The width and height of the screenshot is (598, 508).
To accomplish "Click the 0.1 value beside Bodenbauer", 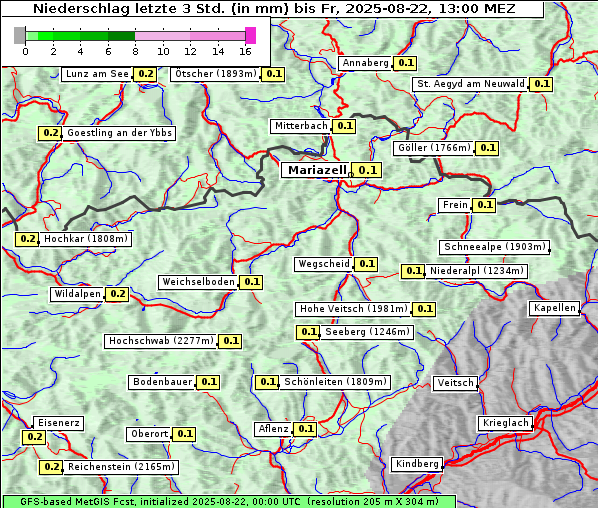I will click(x=209, y=382).
